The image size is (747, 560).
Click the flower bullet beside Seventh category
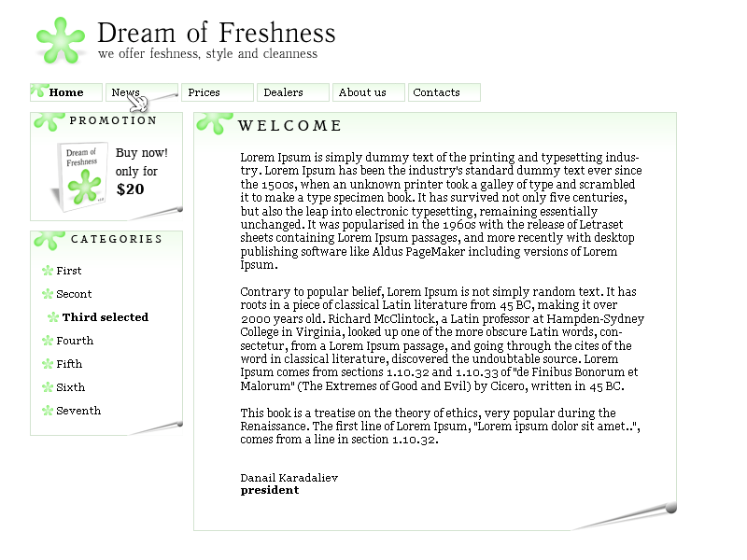pyautogui.click(x=48, y=411)
